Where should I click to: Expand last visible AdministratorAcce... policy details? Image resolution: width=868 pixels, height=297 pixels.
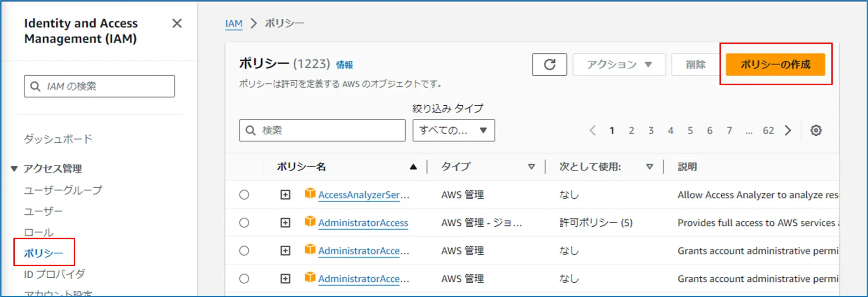coord(285,279)
